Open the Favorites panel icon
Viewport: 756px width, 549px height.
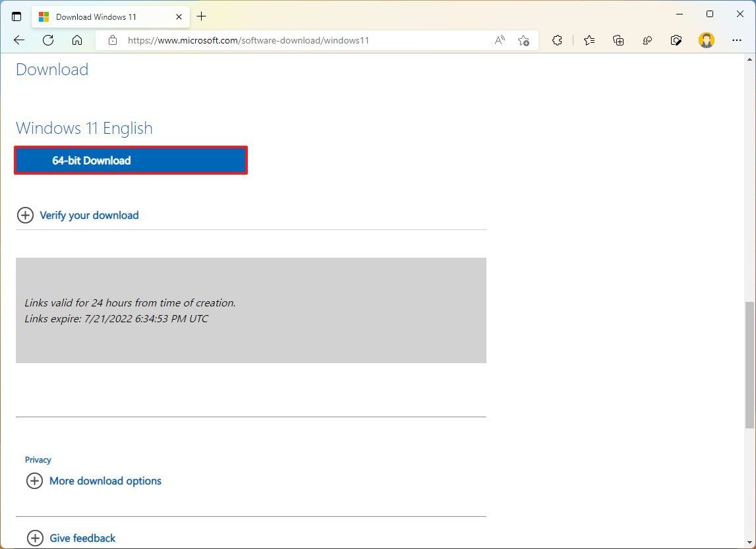point(589,40)
